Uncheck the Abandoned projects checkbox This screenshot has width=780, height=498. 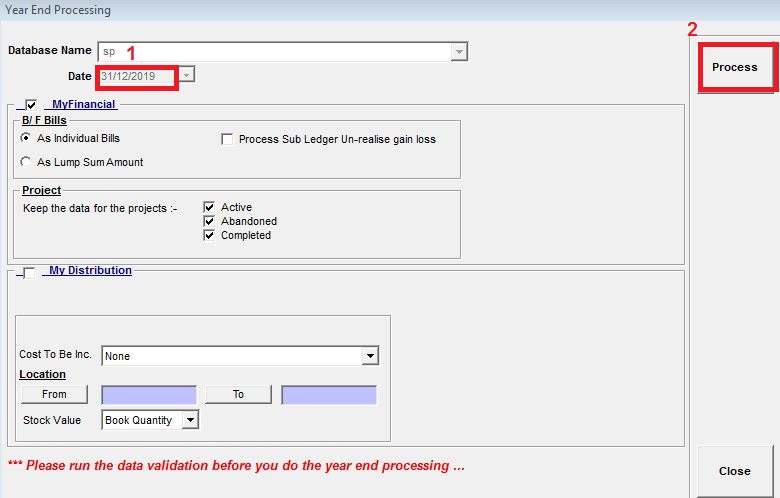[x=209, y=222]
